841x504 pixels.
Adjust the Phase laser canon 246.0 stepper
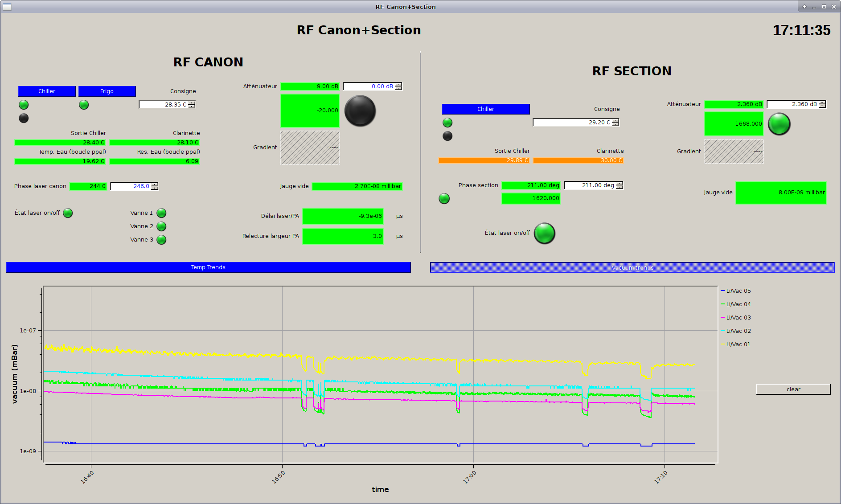point(155,186)
